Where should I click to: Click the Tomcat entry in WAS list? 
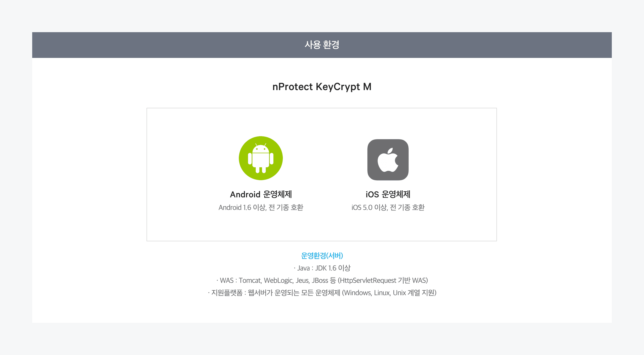coord(250,280)
